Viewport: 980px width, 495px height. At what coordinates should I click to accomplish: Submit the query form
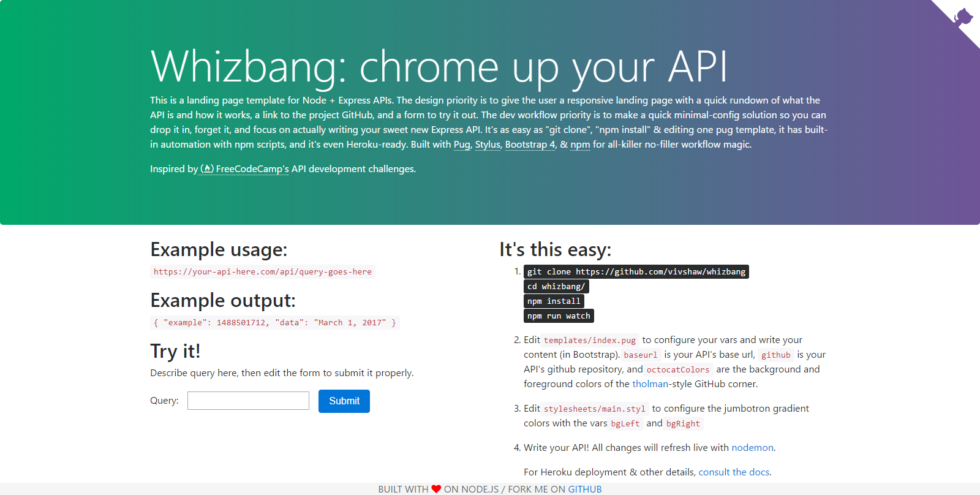[344, 401]
